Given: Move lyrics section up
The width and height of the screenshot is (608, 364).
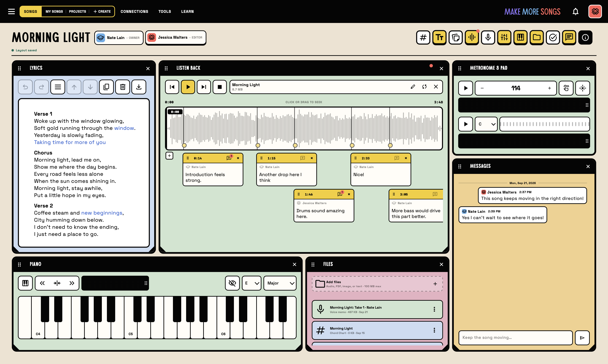Looking at the screenshot, I should (x=74, y=87).
